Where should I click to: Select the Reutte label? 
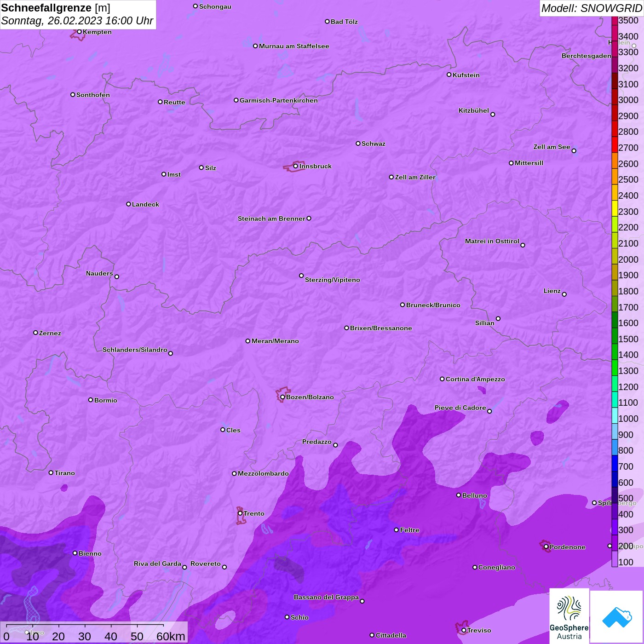pyautogui.click(x=174, y=102)
